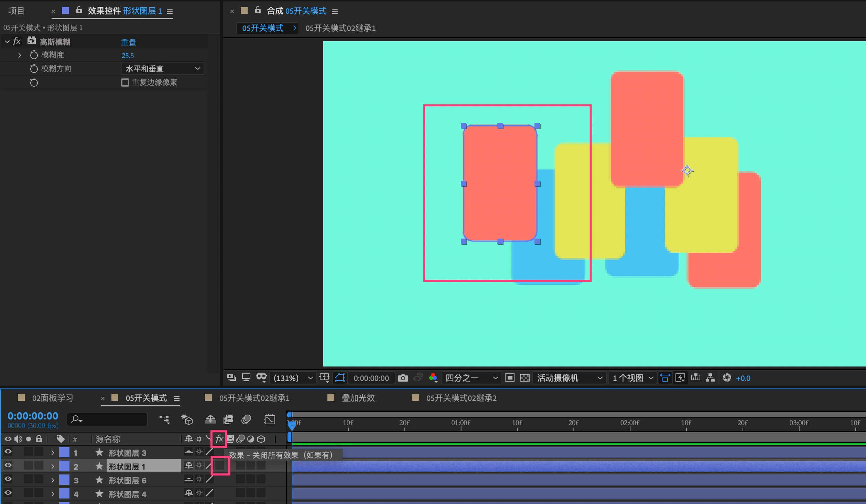Click the 模糊度 value 25.5
This screenshot has width=866, height=504.
click(128, 55)
